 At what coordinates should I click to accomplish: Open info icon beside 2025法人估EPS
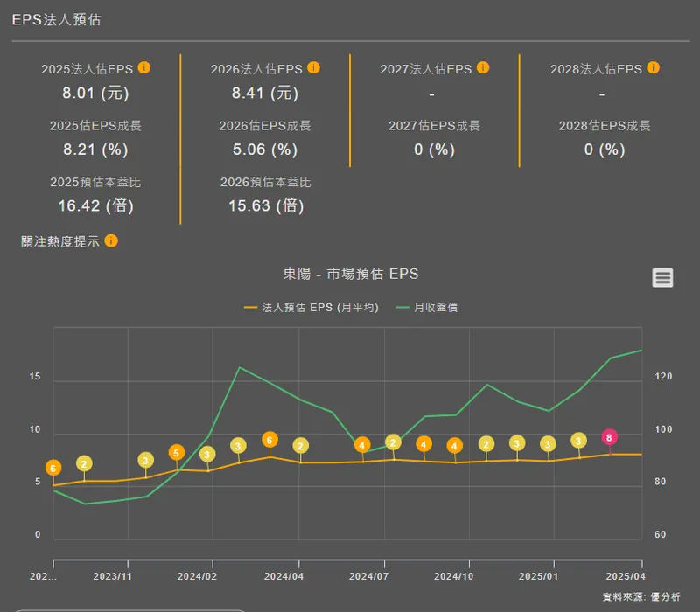point(143,68)
